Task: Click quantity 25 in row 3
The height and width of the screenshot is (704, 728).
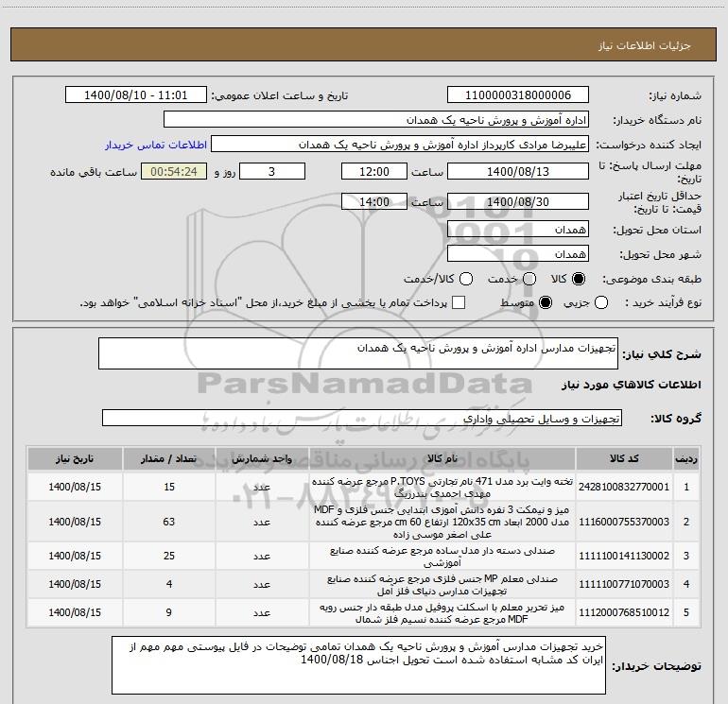Action: [x=169, y=556]
